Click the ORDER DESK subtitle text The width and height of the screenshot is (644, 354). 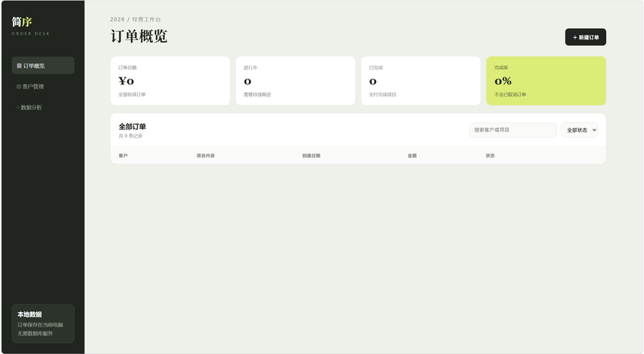tap(31, 34)
